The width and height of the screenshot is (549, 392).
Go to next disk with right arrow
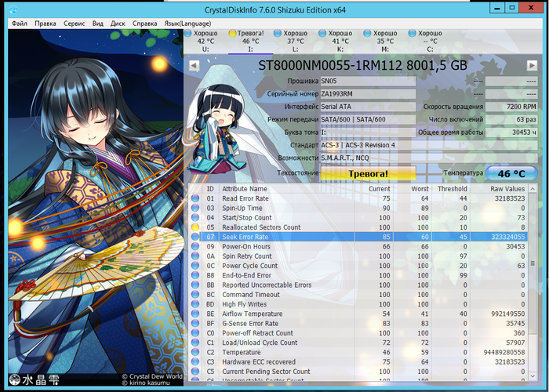point(533,66)
